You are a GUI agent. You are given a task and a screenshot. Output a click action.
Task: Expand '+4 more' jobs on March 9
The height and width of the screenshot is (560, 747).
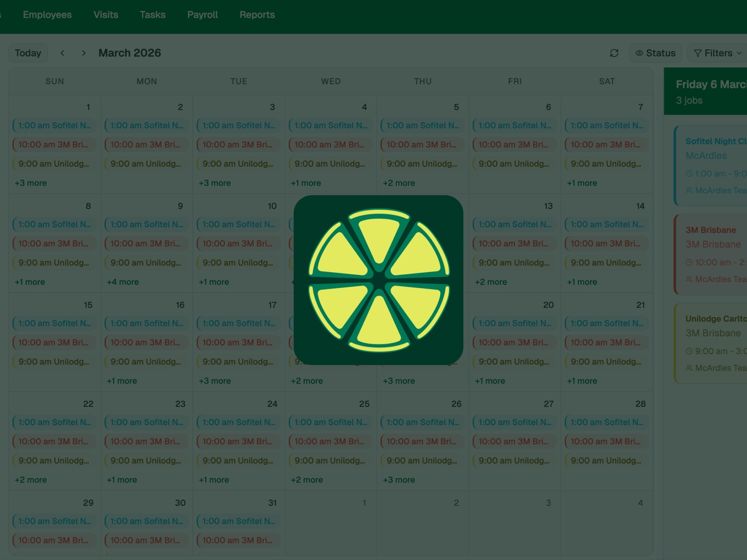pos(123,282)
